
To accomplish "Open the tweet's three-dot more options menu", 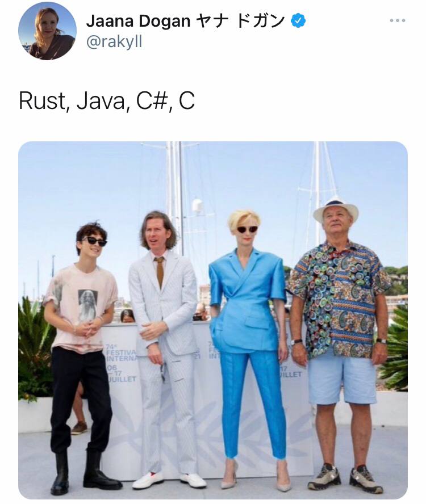I will click(x=397, y=20).
